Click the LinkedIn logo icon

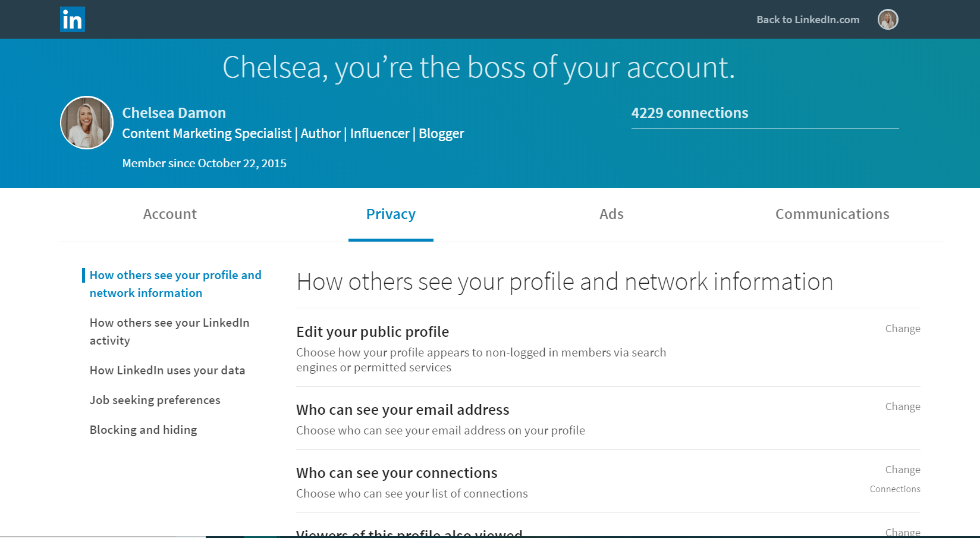73,20
